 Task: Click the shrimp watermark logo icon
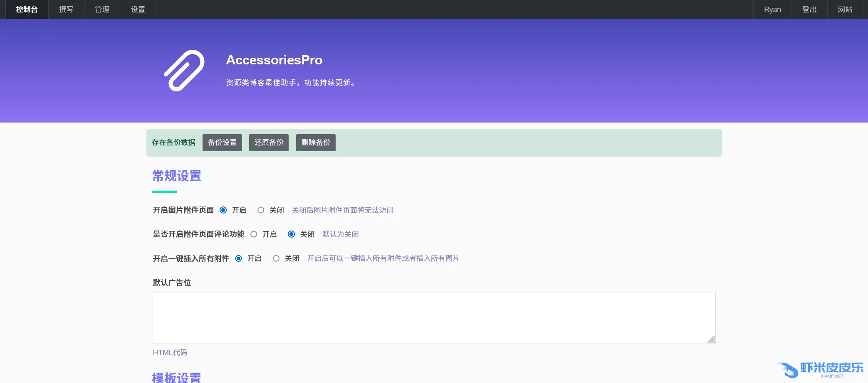coord(788,369)
